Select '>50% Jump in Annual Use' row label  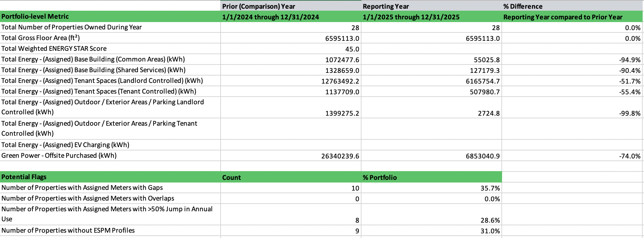110,214
